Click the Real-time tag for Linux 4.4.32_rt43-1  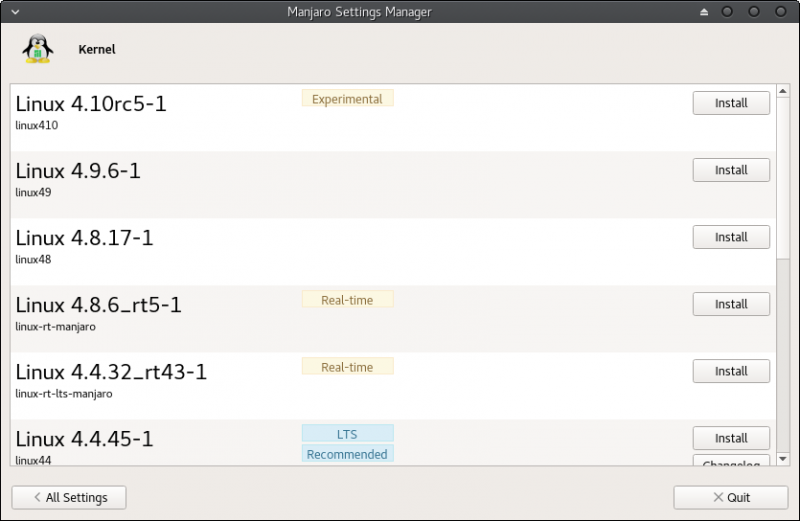[347, 366]
